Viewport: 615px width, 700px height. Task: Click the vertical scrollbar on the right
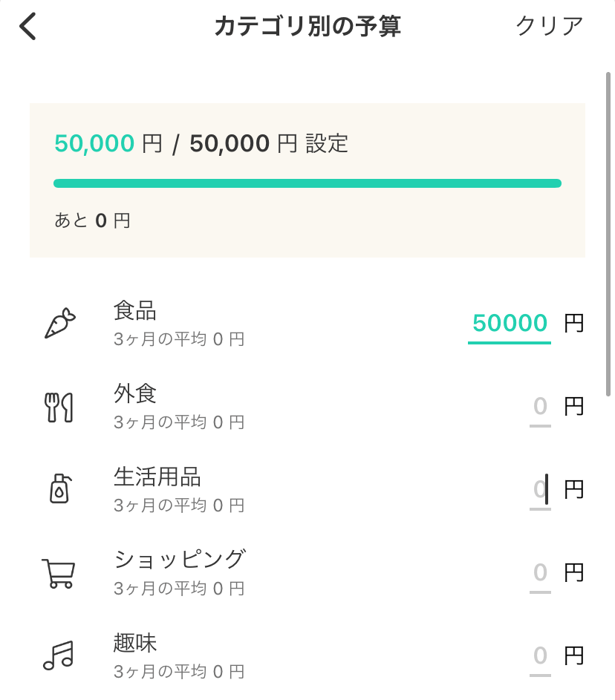(608, 233)
